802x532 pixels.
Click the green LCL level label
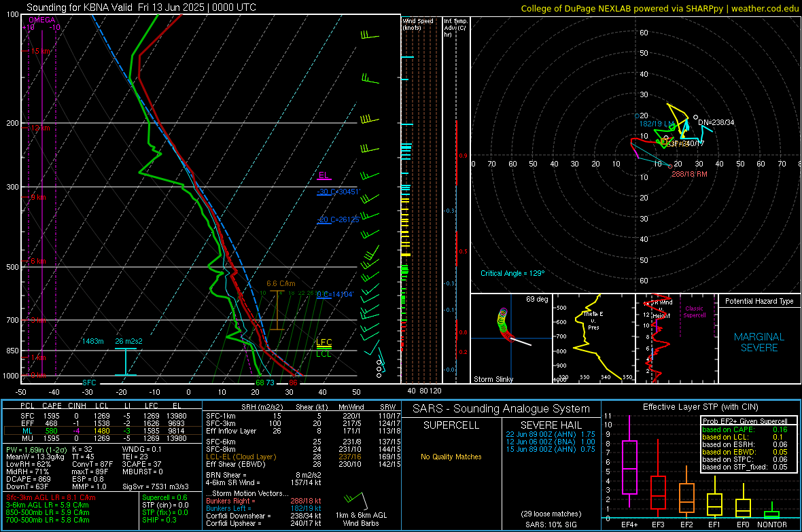324,354
